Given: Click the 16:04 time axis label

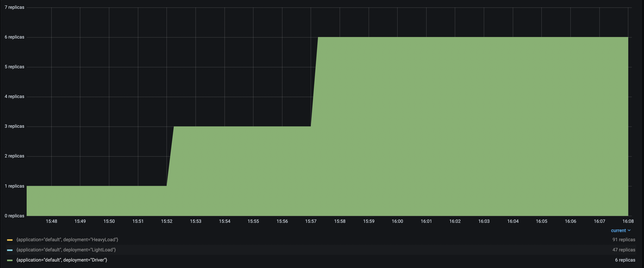Looking at the screenshot, I should (513, 221).
